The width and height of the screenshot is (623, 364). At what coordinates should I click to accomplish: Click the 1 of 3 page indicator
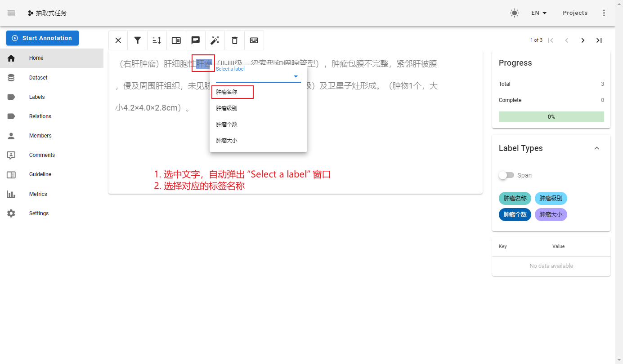pyautogui.click(x=536, y=40)
